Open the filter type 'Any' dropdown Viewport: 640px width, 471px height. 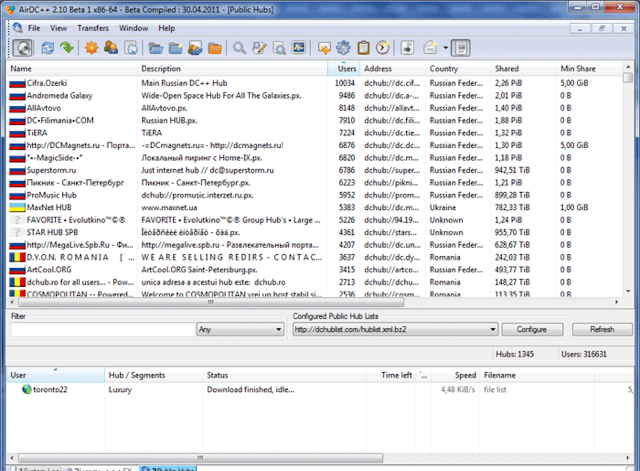click(x=240, y=329)
